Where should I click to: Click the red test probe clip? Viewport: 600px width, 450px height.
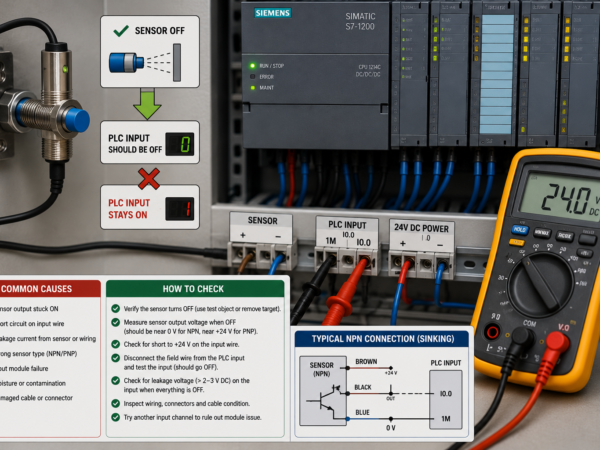[343, 293]
